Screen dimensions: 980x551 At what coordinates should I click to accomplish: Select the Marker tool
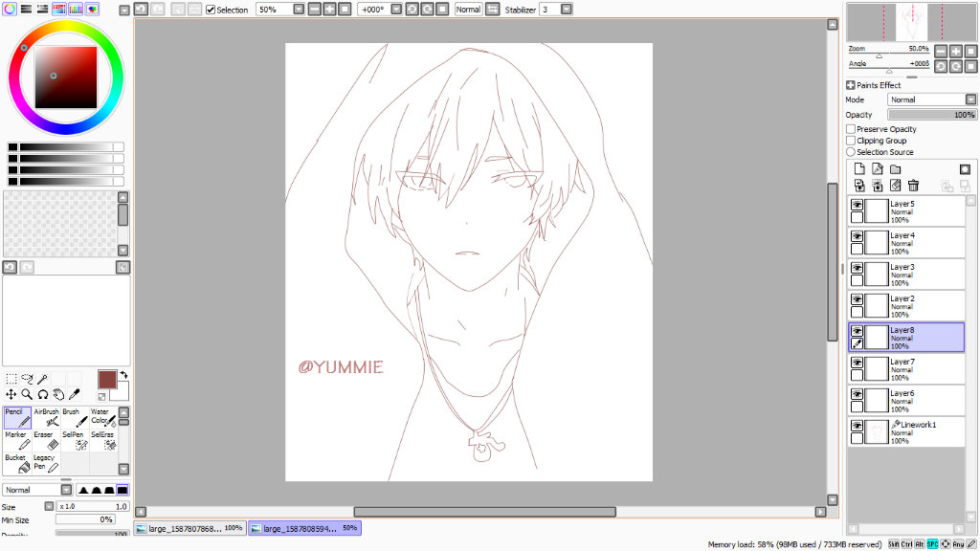coord(17,440)
